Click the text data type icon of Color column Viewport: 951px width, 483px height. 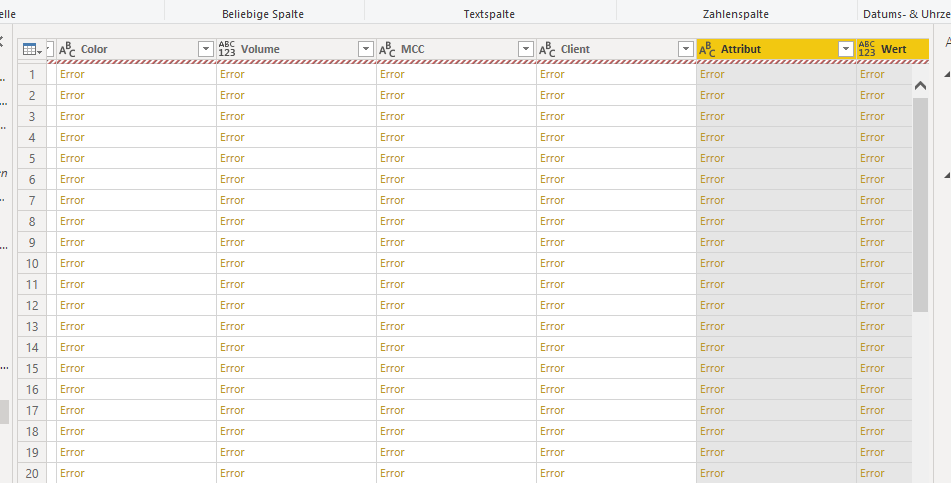(67, 50)
